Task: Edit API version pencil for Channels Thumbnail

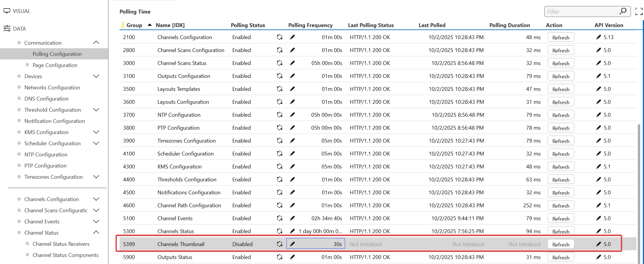Action: click(x=598, y=244)
